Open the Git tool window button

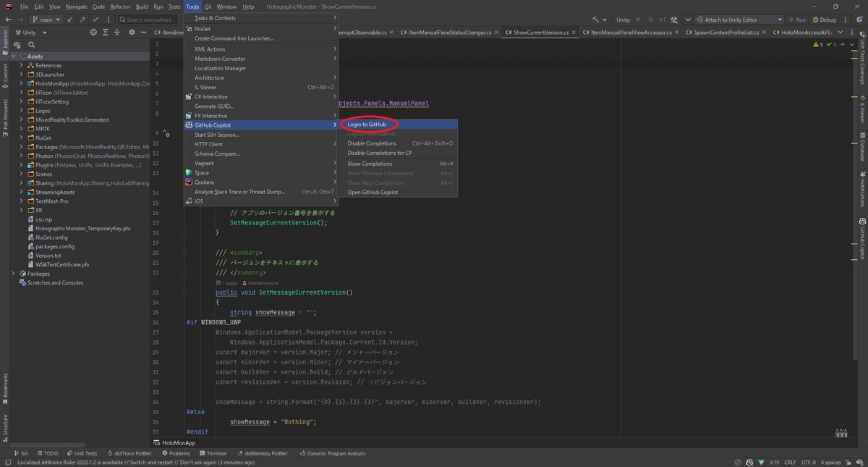coord(21,453)
